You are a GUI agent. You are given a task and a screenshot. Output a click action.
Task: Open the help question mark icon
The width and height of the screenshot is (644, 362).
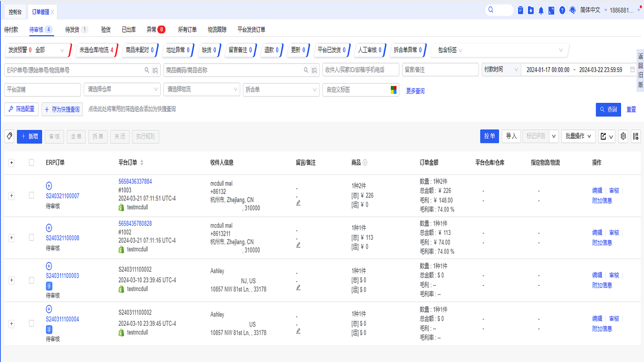point(562,10)
